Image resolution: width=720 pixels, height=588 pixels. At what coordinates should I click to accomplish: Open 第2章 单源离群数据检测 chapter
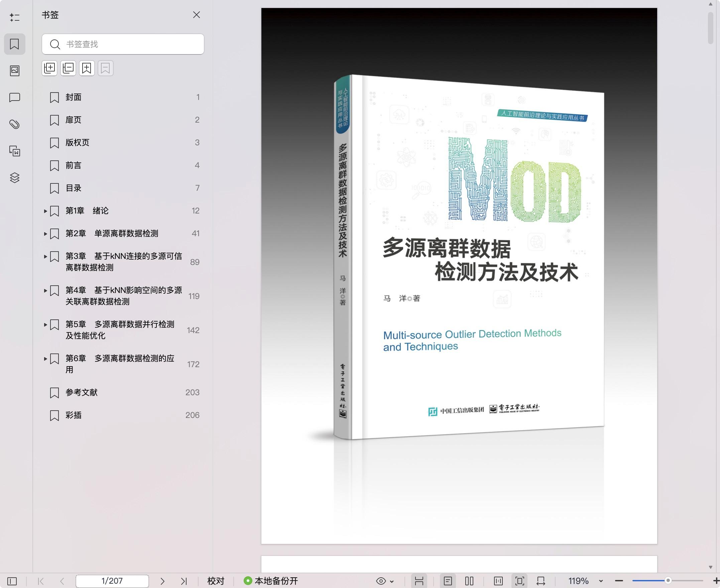(x=112, y=234)
